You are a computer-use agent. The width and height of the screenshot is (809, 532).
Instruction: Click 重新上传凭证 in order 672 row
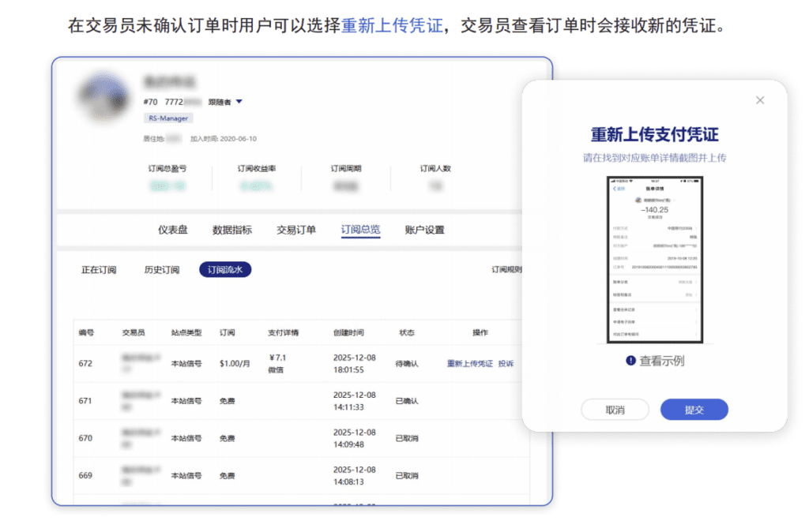tap(469, 364)
